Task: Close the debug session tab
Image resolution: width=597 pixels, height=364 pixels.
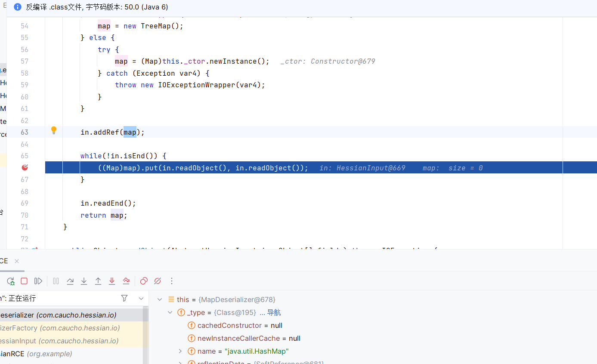Action: click(17, 261)
